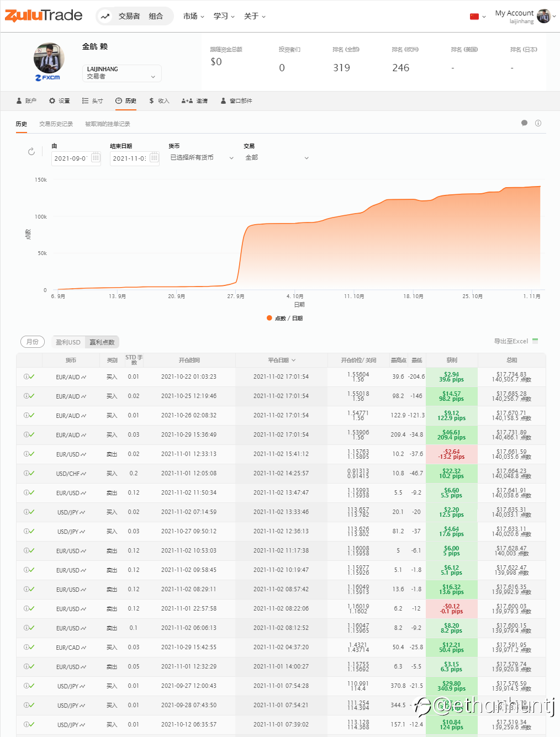Open chart icon for EUR/USD opened 2021-11-02 11:50:34
The height and width of the screenshot is (737, 560).
pos(84,493)
